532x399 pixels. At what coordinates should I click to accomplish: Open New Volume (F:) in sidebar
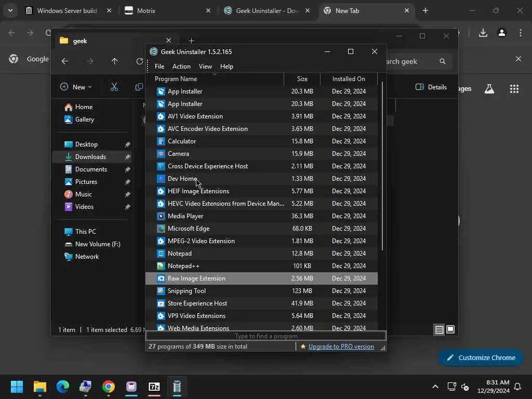(x=92, y=244)
